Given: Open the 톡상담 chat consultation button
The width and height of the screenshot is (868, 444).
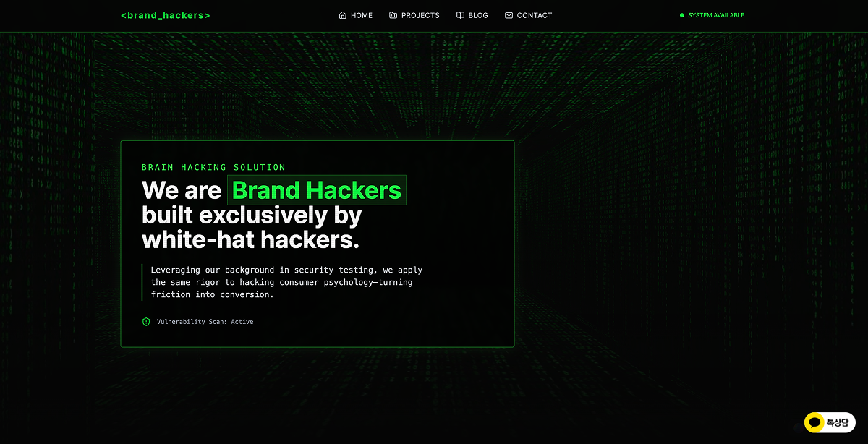Looking at the screenshot, I should tap(830, 422).
